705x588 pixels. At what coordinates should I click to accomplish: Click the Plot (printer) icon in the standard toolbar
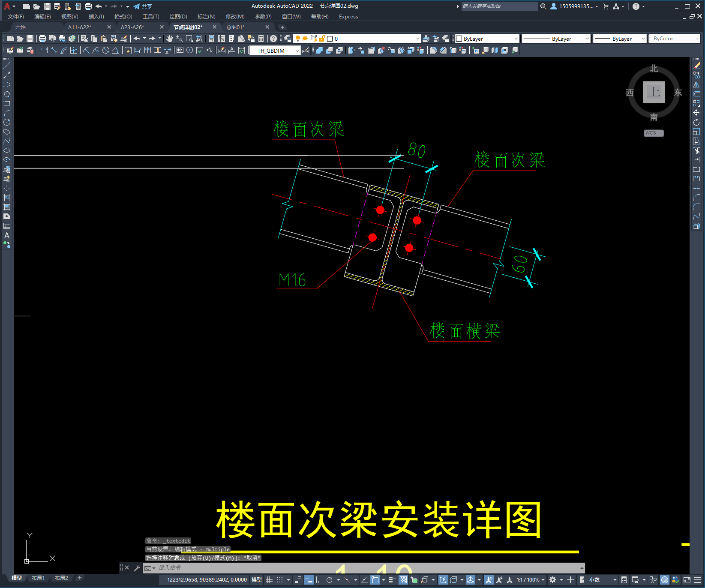click(42, 39)
